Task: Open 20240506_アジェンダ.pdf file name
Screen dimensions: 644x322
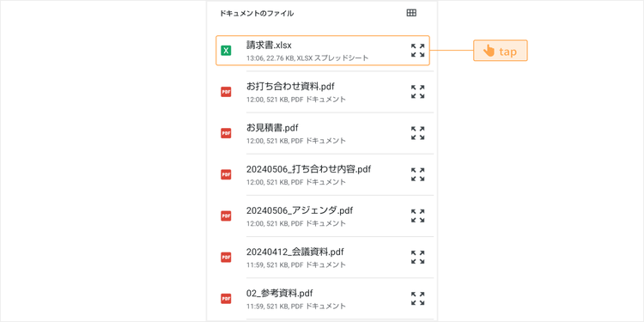Action: 300,210
